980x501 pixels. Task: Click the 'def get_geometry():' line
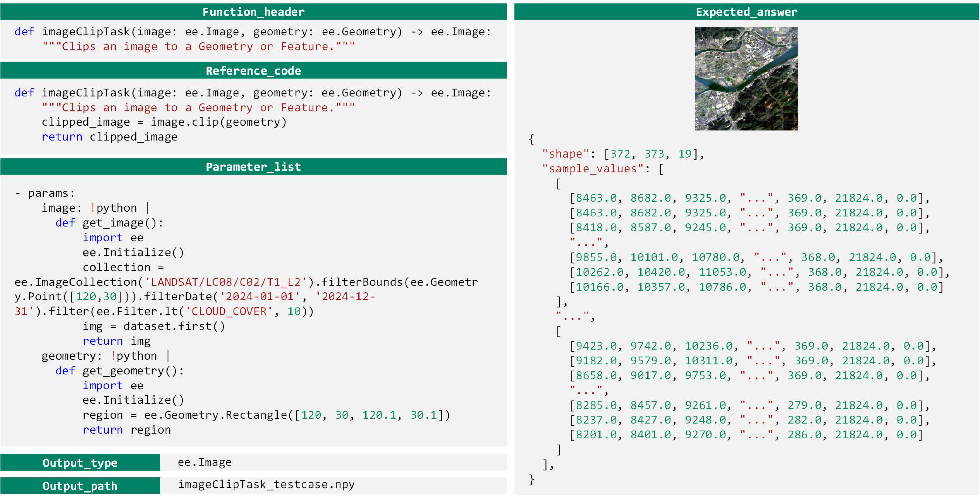(x=119, y=371)
